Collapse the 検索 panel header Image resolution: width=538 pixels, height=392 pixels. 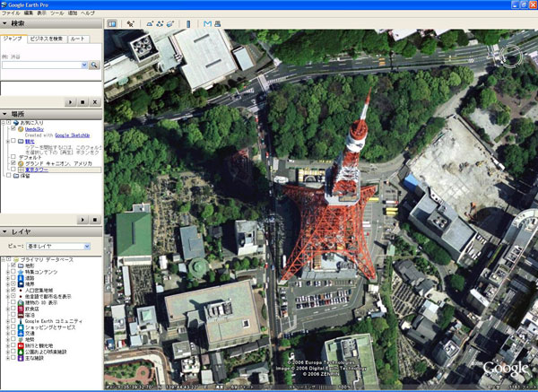point(51,23)
